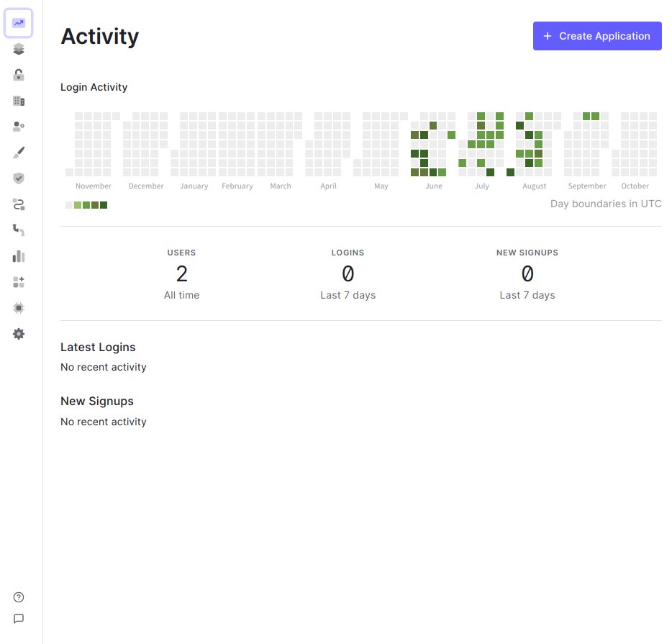Open Organizations via the building icon

19,101
